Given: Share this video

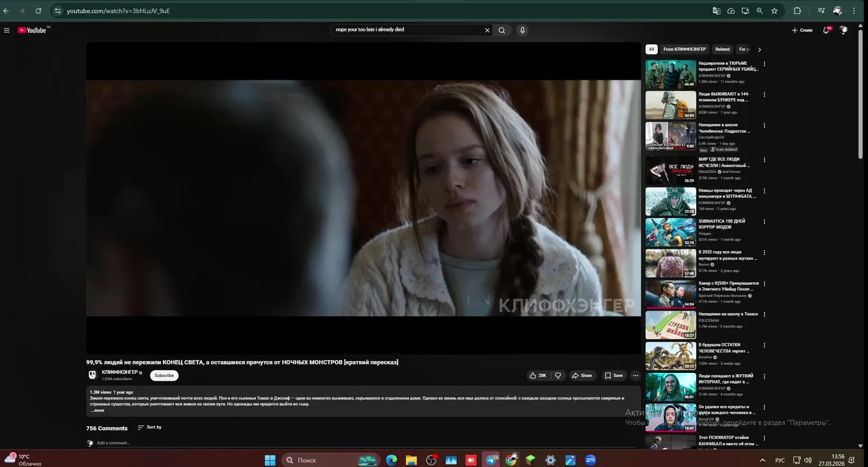Looking at the screenshot, I should click(x=582, y=376).
